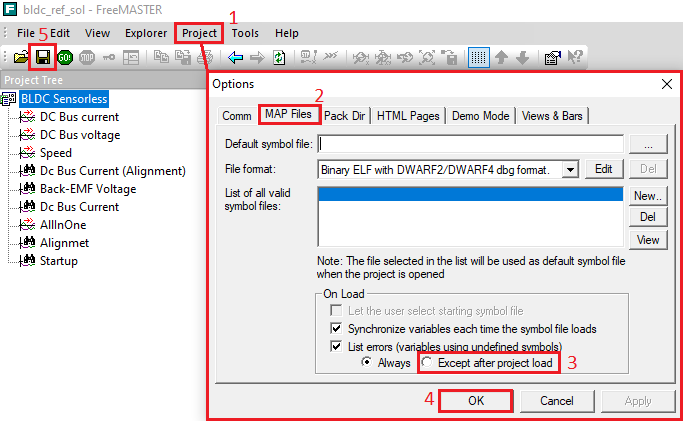The height and width of the screenshot is (421, 683).
Task: Click Del button beside symbol files list
Action: coord(648,217)
